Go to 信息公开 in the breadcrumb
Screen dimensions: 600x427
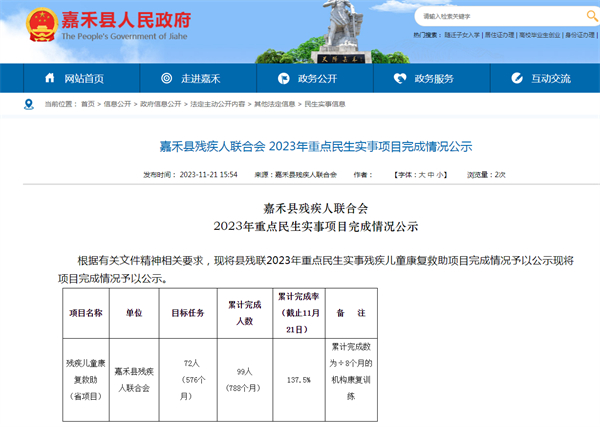click(117, 104)
